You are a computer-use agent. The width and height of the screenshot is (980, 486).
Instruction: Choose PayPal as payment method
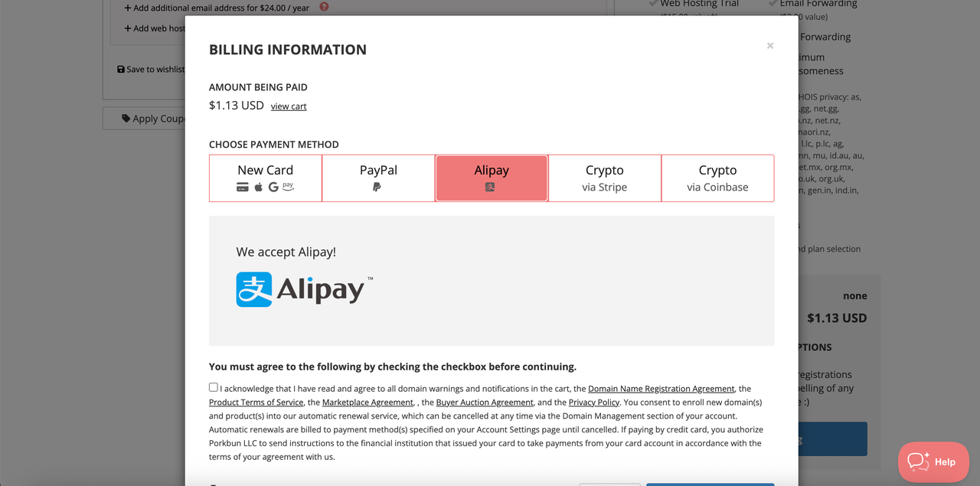click(x=378, y=178)
